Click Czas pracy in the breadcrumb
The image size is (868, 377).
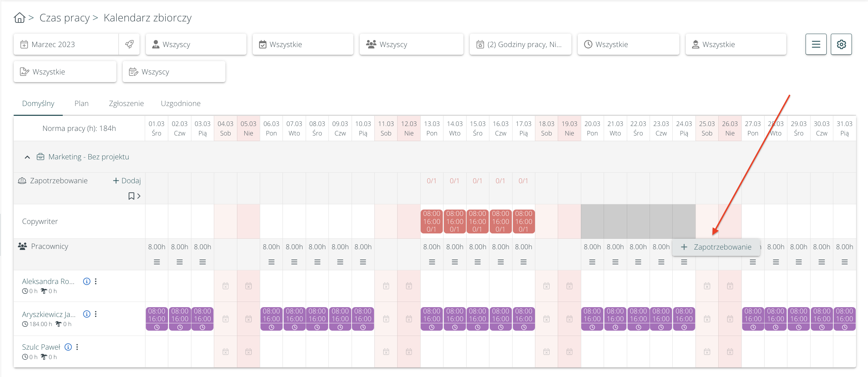pyautogui.click(x=65, y=18)
